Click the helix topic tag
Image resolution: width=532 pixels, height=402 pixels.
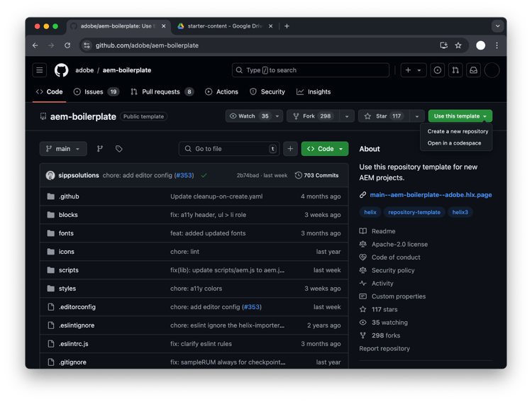pyautogui.click(x=370, y=212)
